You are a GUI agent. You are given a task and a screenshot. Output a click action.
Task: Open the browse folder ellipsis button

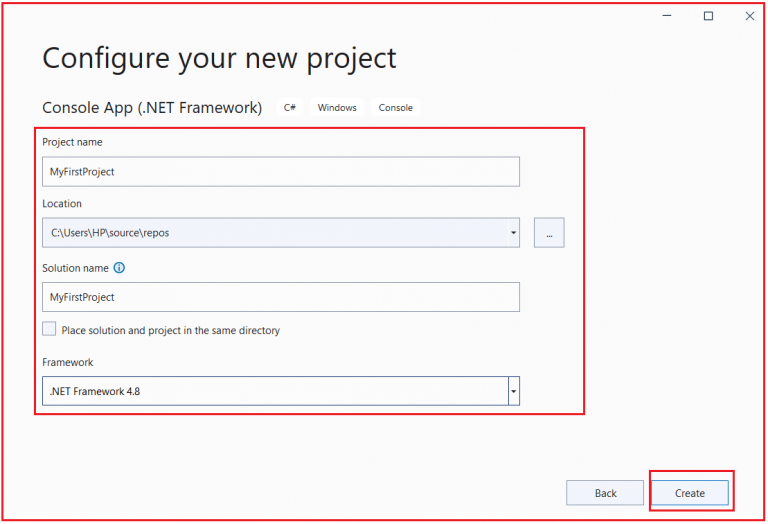pos(549,233)
